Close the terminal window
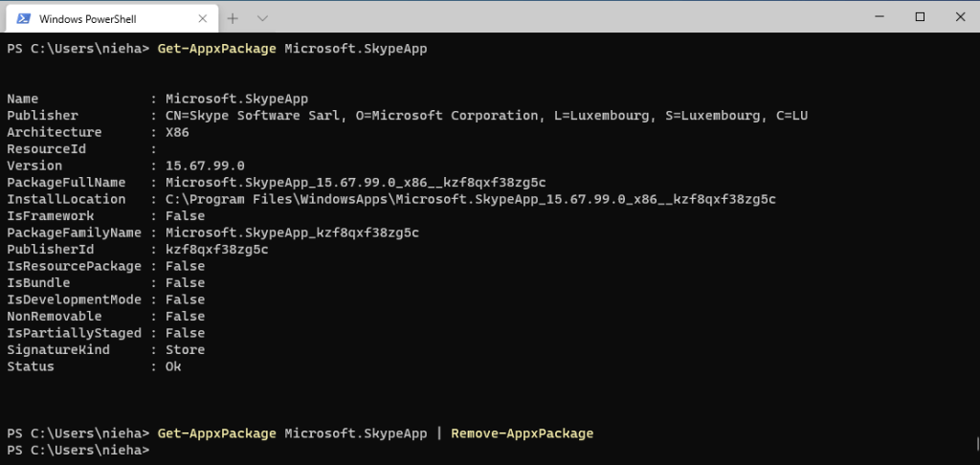 (x=959, y=16)
